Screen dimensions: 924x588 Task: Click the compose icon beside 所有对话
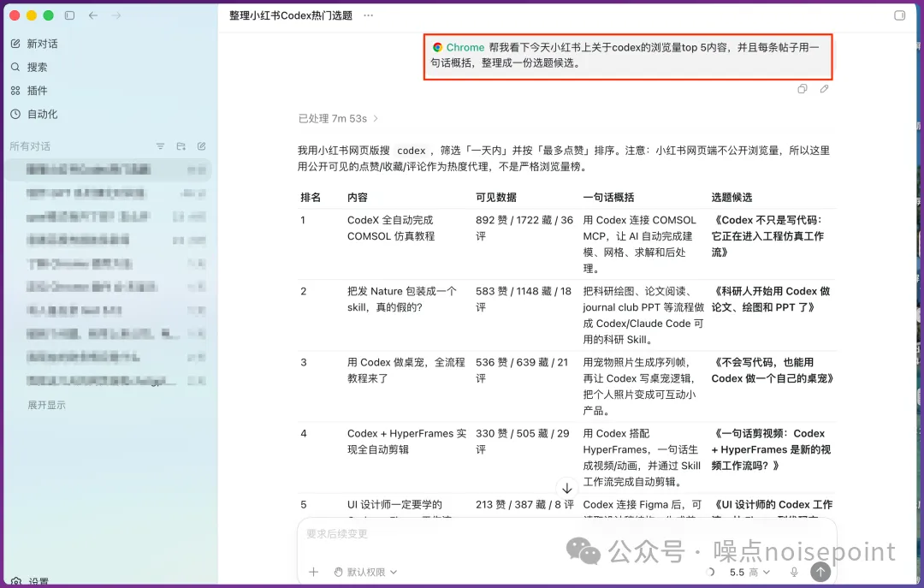202,146
